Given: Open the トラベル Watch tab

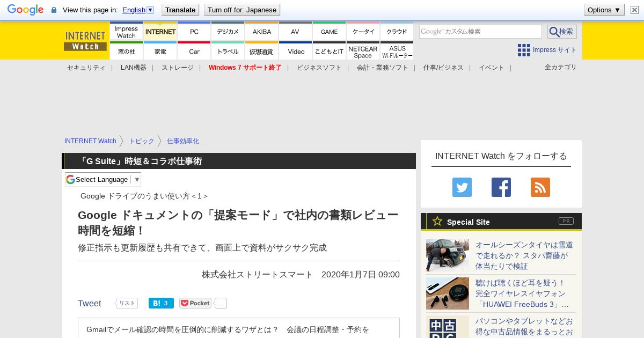Looking at the screenshot, I should click(x=228, y=51).
